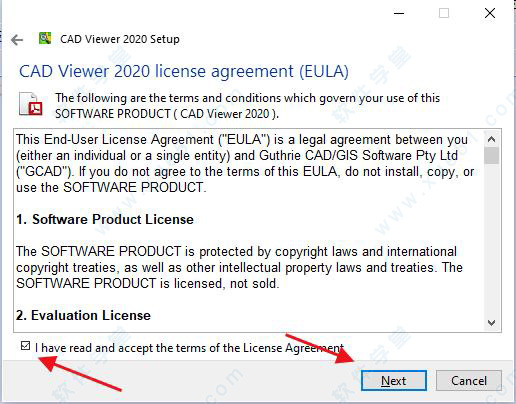
Task: Click the CAD Viewer setup app icon
Action: pos(45,38)
